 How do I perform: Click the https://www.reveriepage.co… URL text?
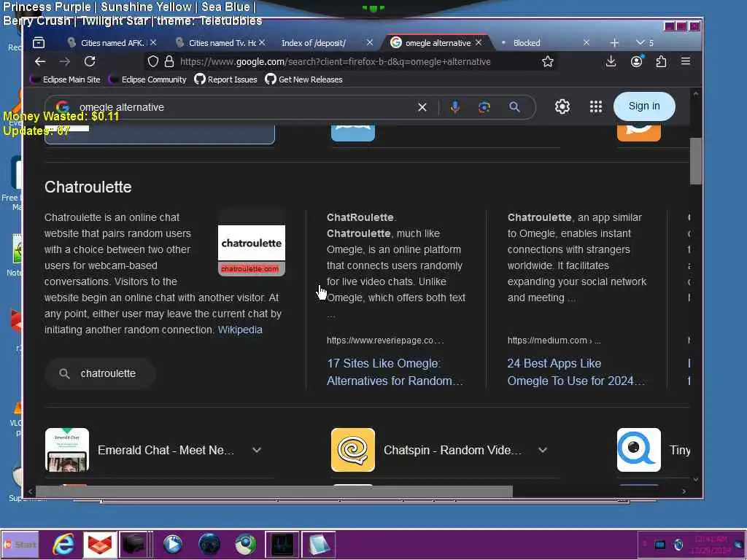[x=385, y=341]
